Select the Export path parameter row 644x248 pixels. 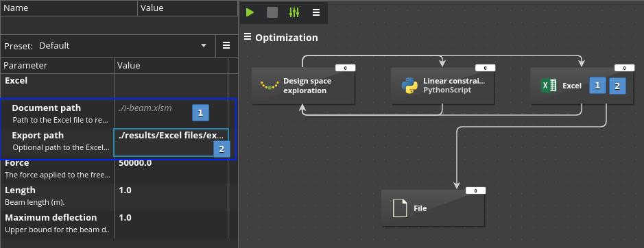click(119, 142)
